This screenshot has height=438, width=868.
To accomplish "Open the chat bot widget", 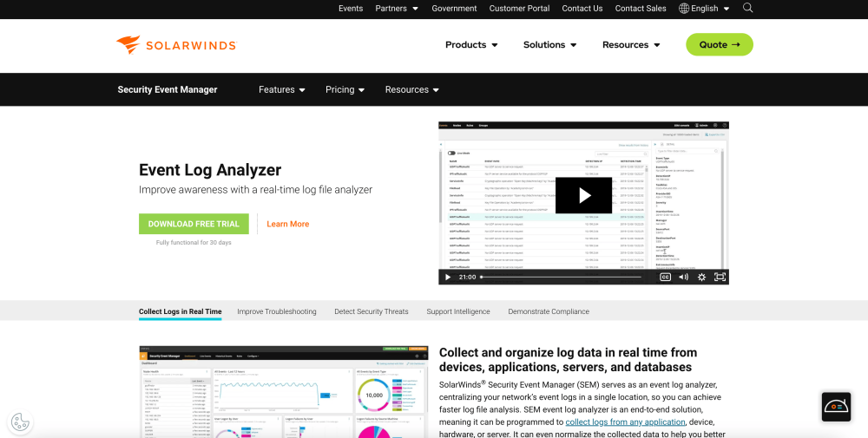I will click(836, 407).
